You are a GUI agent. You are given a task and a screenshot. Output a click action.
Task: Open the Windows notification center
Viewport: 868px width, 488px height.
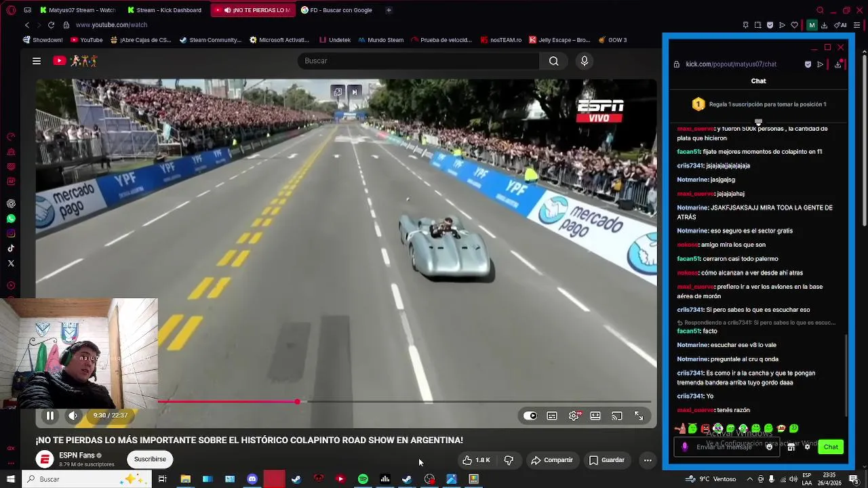tap(854, 479)
